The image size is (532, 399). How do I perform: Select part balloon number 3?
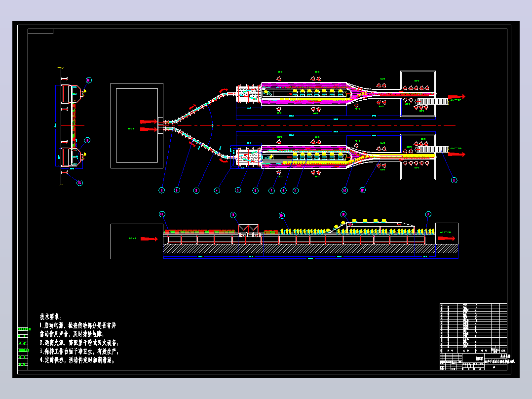(x=196, y=191)
